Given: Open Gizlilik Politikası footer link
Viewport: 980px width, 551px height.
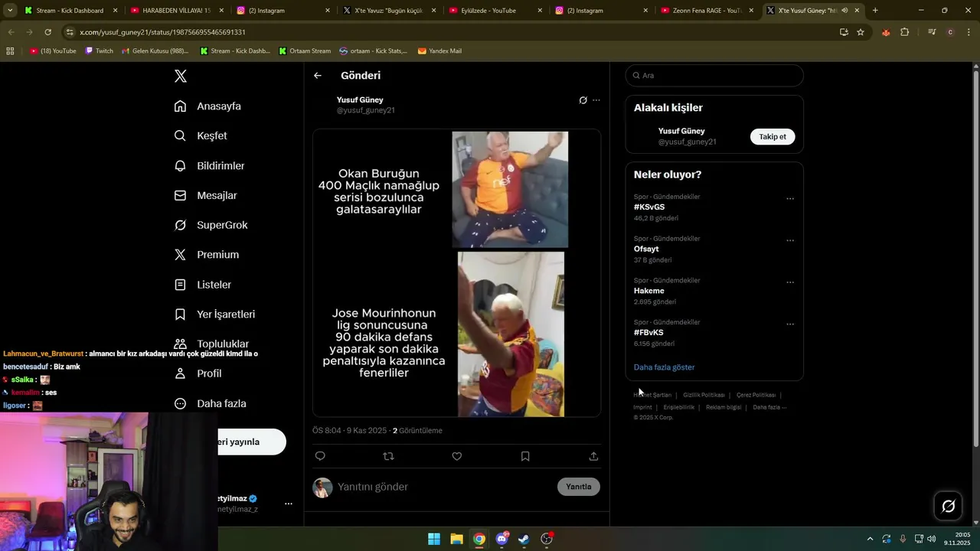Looking at the screenshot, I should 704,395.
